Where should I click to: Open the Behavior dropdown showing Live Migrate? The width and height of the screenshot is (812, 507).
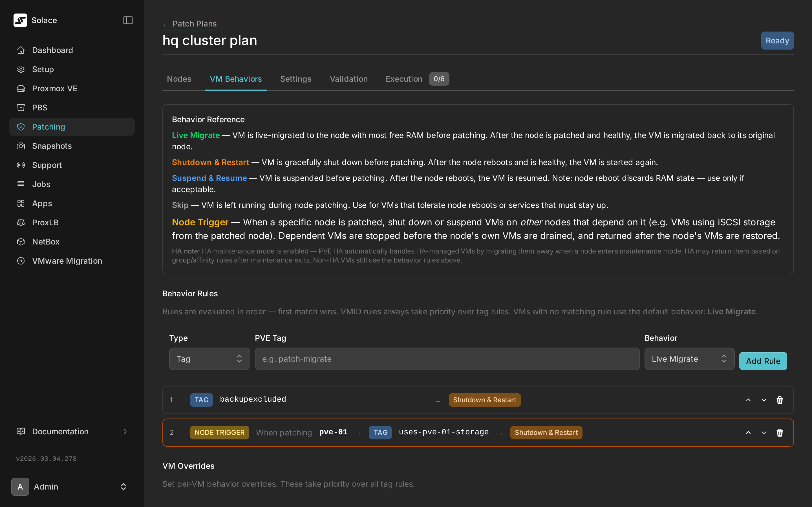point(689,359)
